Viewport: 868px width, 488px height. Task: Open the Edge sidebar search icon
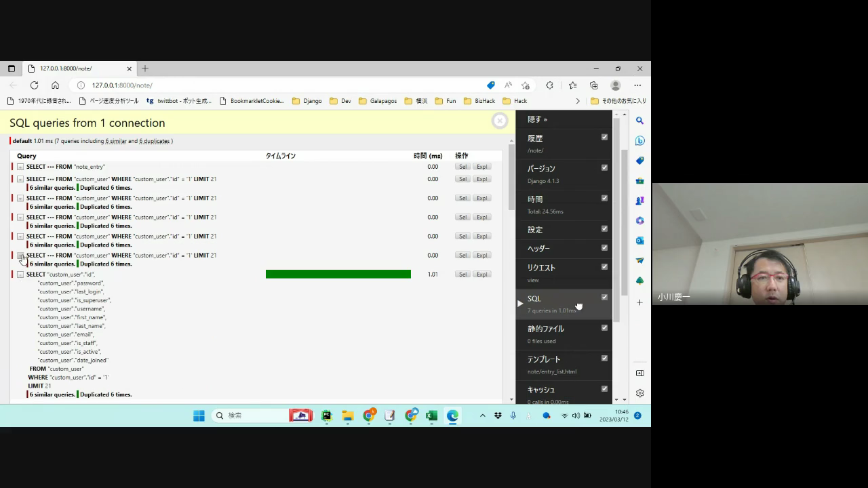pyautogui.click(x=639, y=121)
